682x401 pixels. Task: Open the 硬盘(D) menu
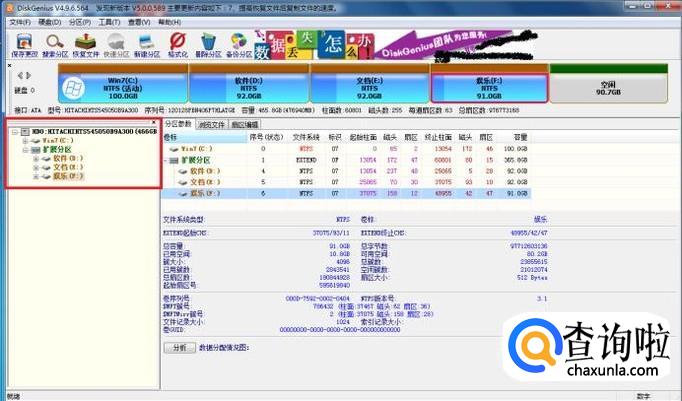pyautogui.click(x=50, y=22)
